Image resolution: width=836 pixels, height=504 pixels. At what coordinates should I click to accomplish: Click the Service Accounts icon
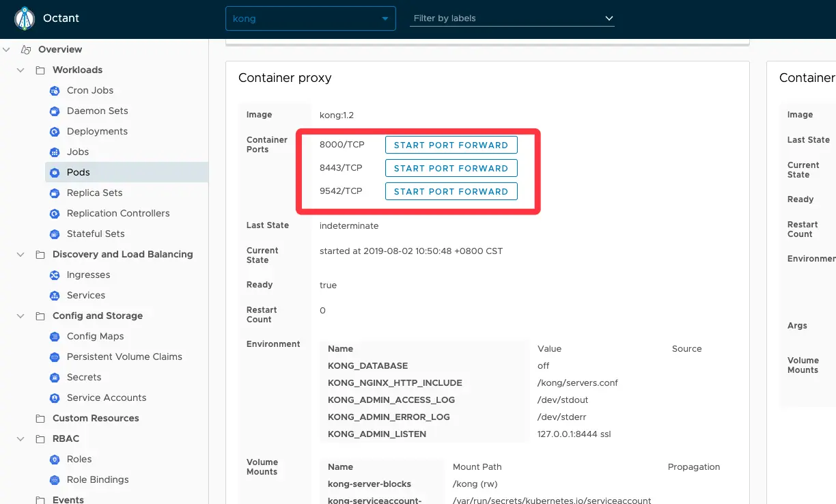click(x=55, y=397)
